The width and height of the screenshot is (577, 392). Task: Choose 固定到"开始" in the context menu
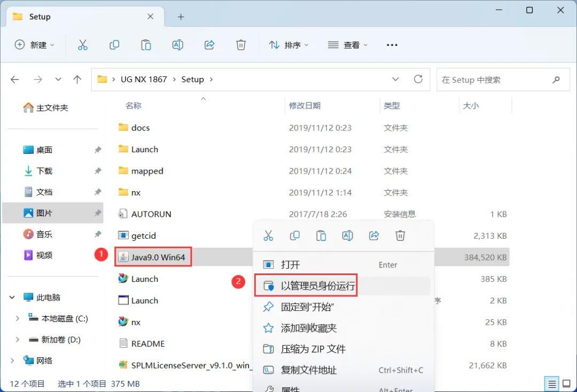point(344,307)
